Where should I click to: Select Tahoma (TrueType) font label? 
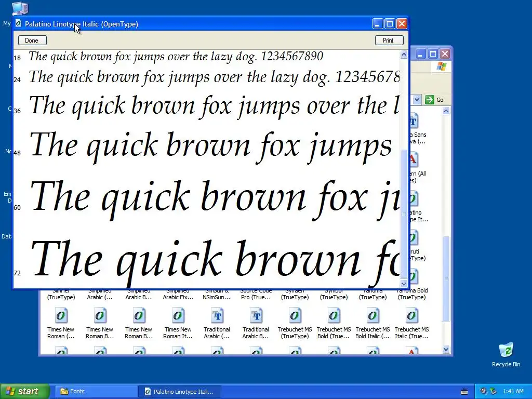coord(373,294)
